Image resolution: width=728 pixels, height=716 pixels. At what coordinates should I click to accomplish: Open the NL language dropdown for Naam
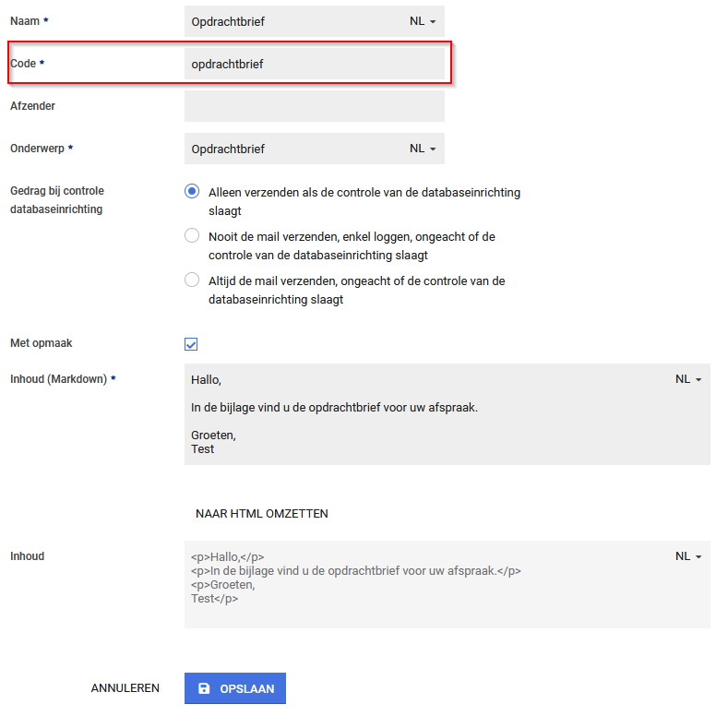(423, 21)
